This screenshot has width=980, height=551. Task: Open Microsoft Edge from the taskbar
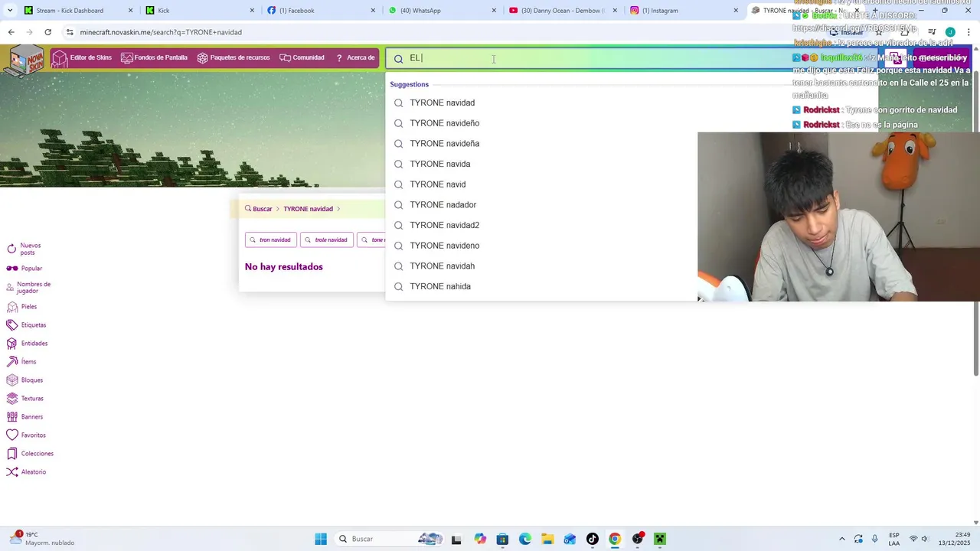tap(524, 539)
